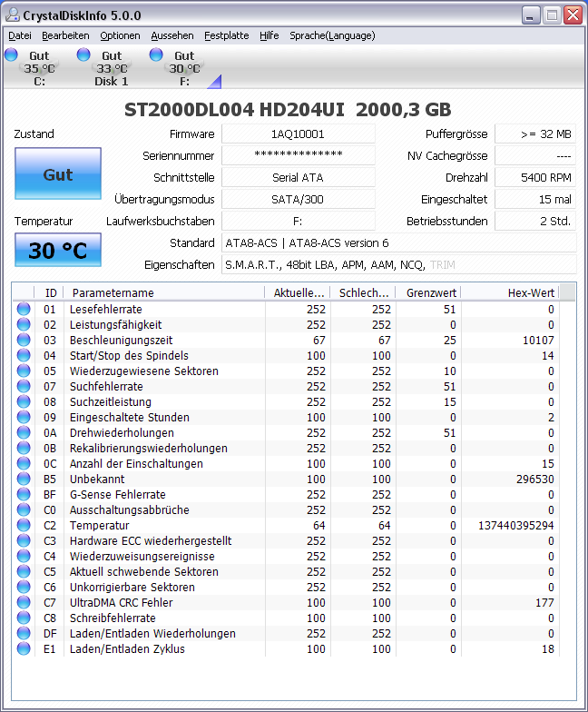Click status icon of Unkorrigierbare Sektoren row
The width and height of the screenshot is (588, 712).
24,587
